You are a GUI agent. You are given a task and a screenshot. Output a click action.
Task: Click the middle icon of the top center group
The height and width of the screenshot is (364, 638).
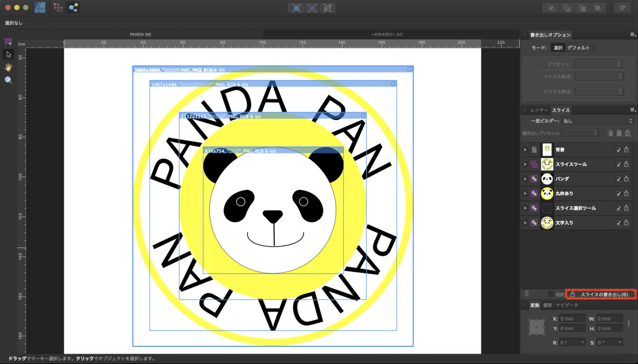tap(312, 8)
